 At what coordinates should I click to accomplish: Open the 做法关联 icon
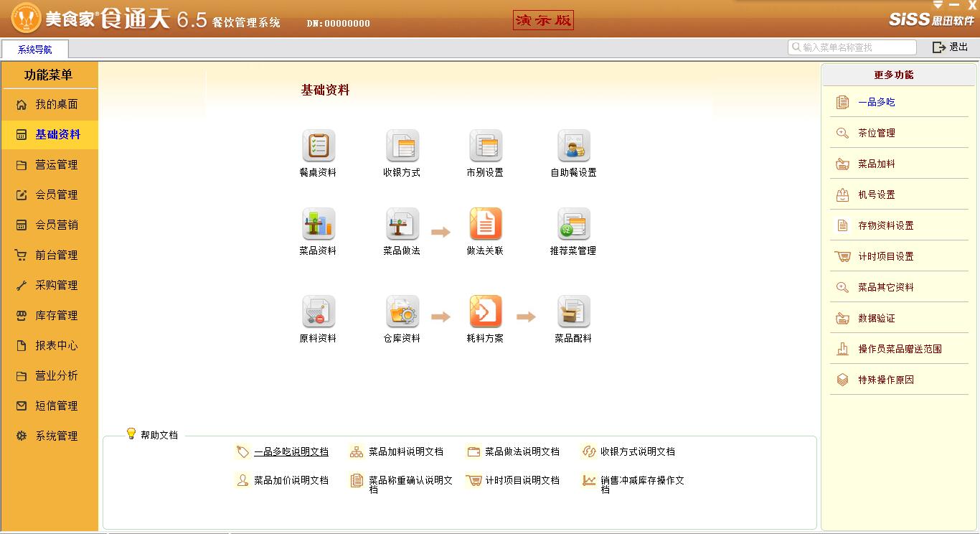(x=486, y=224)
